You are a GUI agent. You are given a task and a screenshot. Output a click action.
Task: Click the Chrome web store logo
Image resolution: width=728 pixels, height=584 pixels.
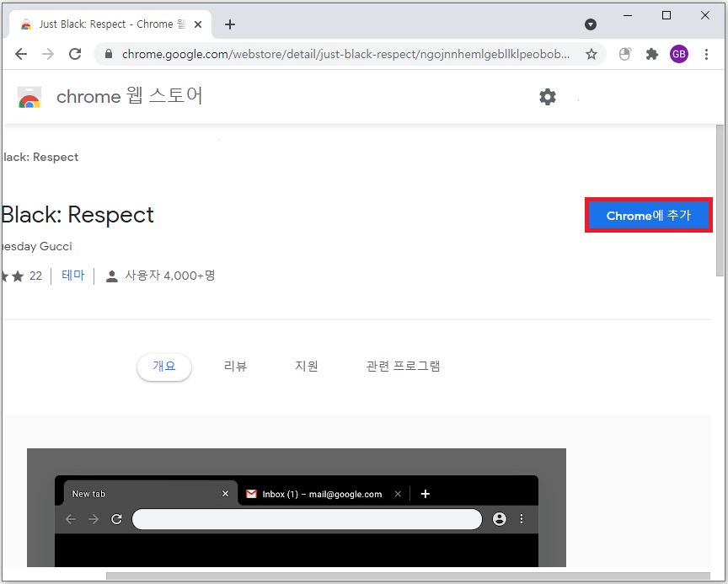[29, 97]
